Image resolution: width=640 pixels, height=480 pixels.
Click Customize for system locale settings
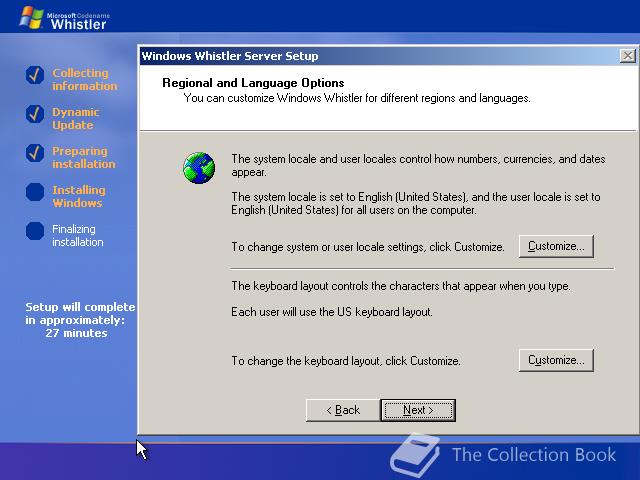click(x=556, y=246)
